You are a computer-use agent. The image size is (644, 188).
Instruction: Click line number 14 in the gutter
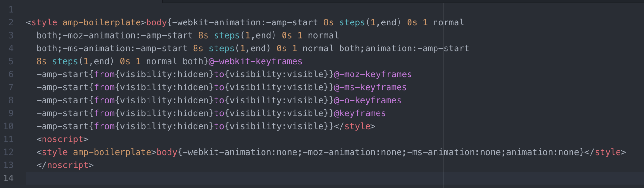[8, 178]
